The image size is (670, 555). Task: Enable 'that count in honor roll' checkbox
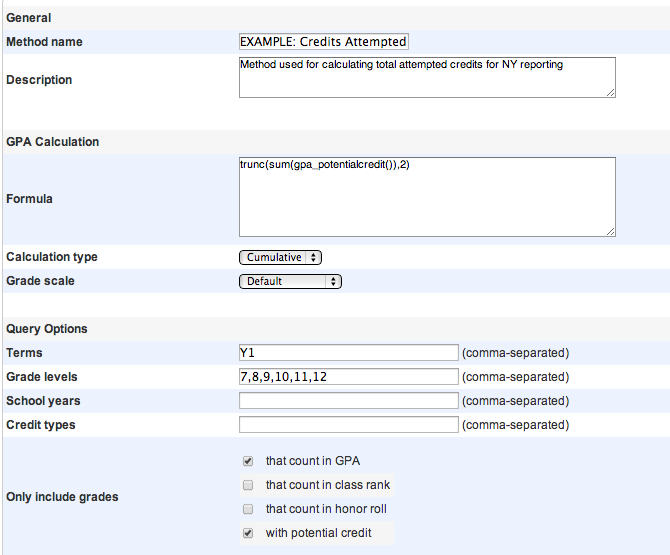[248, 509]
